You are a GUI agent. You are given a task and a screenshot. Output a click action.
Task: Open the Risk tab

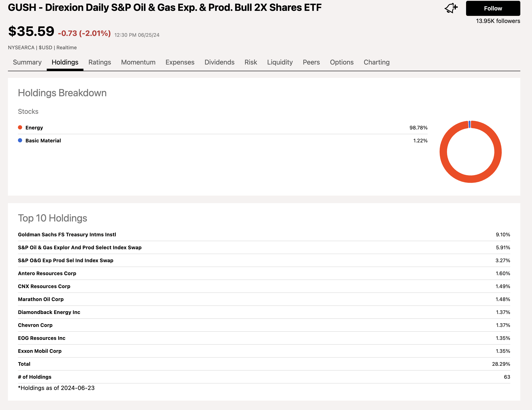(251, 62)
